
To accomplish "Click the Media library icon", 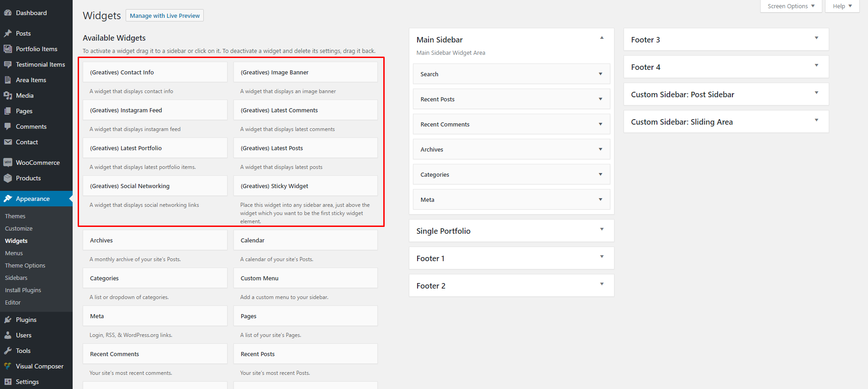I will coord(8,95).
